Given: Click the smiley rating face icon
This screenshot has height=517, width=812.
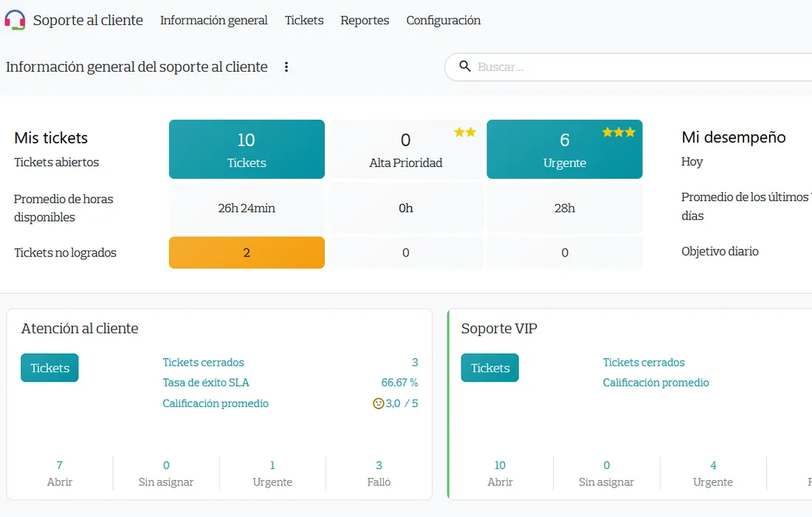Looking at the screenshot, I should click(379, 403).
